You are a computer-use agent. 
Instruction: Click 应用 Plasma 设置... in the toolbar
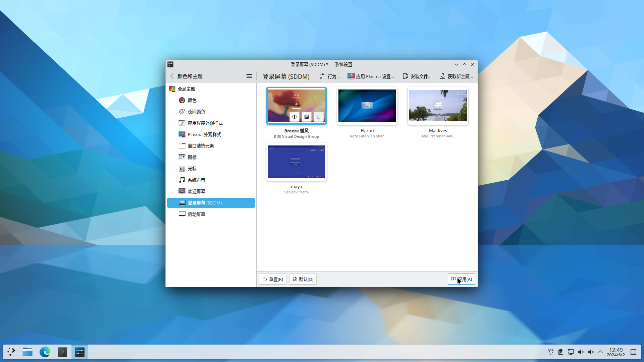pos(371,76)
